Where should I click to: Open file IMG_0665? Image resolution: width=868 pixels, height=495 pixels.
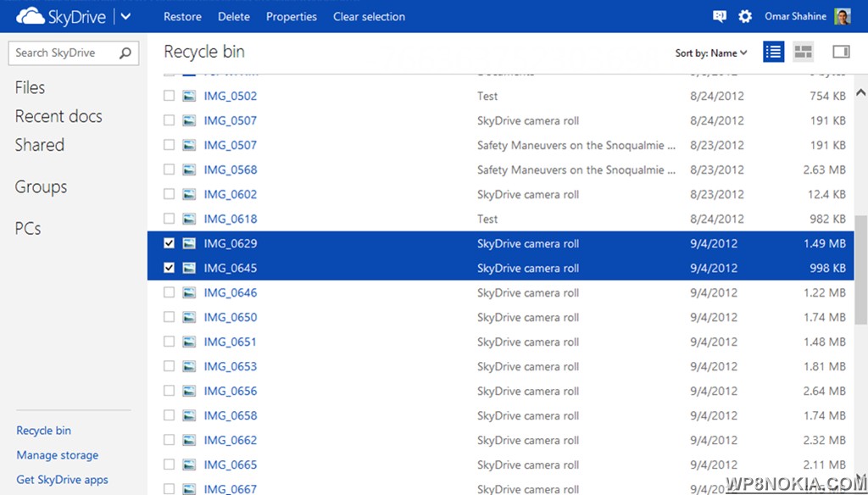tap(231, 464)
